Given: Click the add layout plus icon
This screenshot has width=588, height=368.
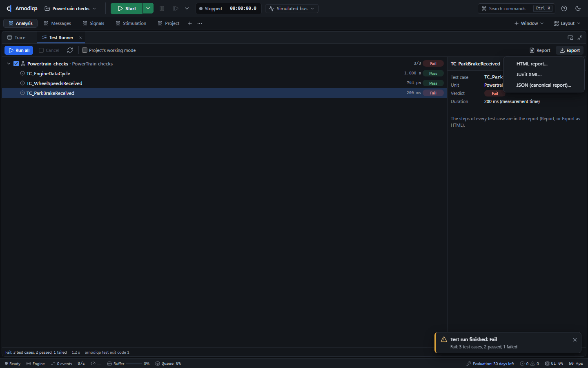Looking at the screenshot, I should 190,23.
